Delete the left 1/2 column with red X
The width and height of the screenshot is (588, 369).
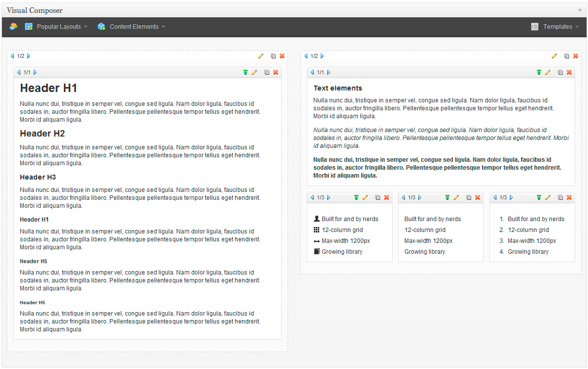282,56
